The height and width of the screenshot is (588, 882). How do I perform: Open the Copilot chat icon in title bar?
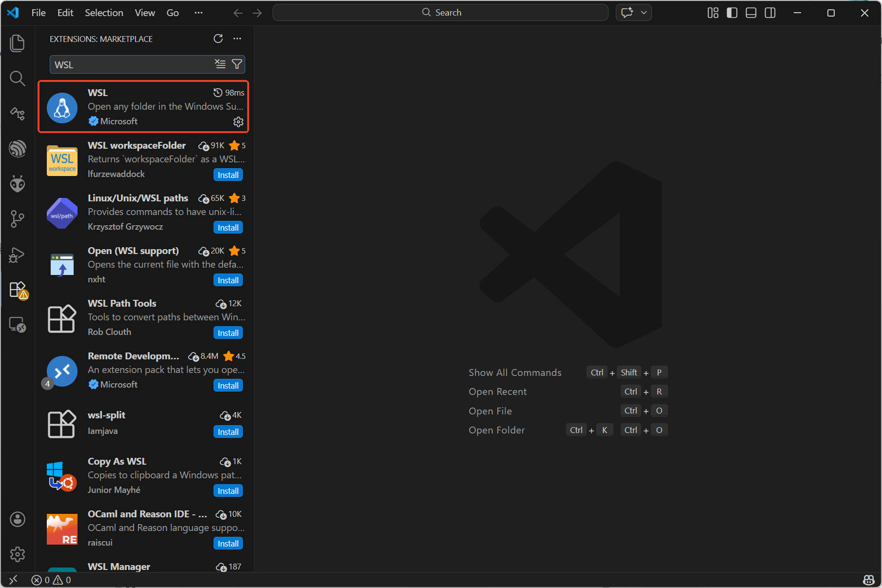[627, 13]
